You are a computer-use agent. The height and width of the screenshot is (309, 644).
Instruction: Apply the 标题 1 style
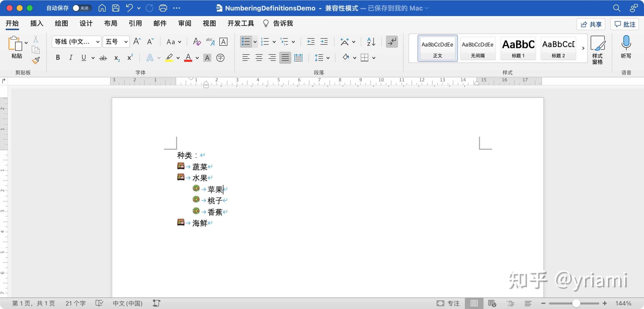coord(518,48)
